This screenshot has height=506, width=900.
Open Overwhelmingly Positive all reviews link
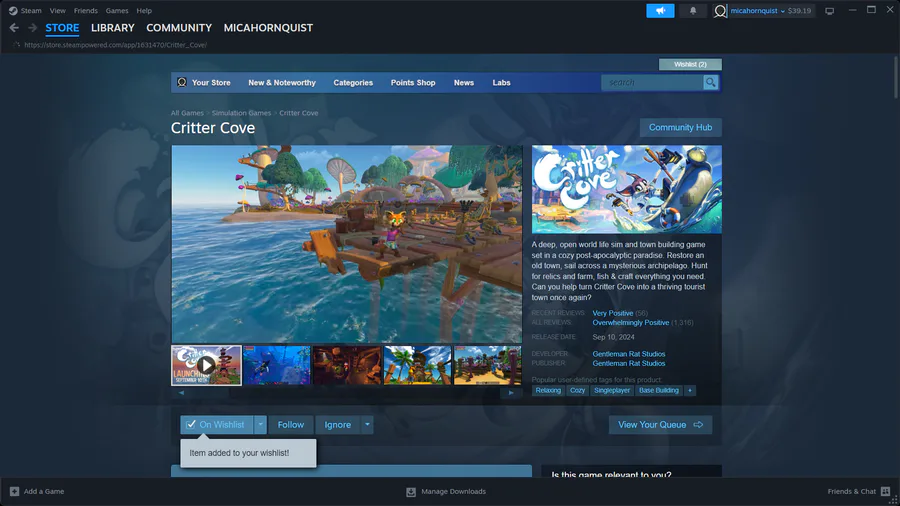[x=630, y=322]
